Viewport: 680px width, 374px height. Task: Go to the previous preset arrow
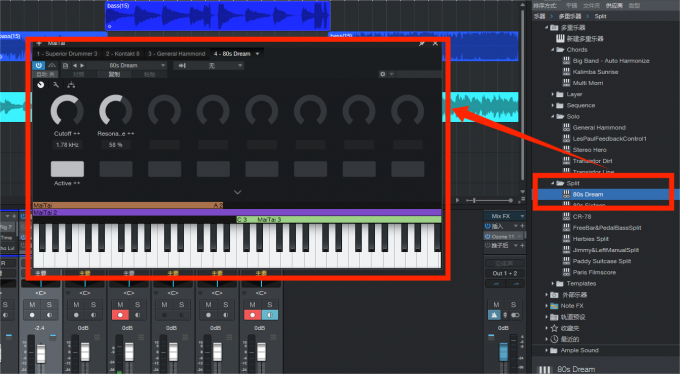(x=75, y=66)
